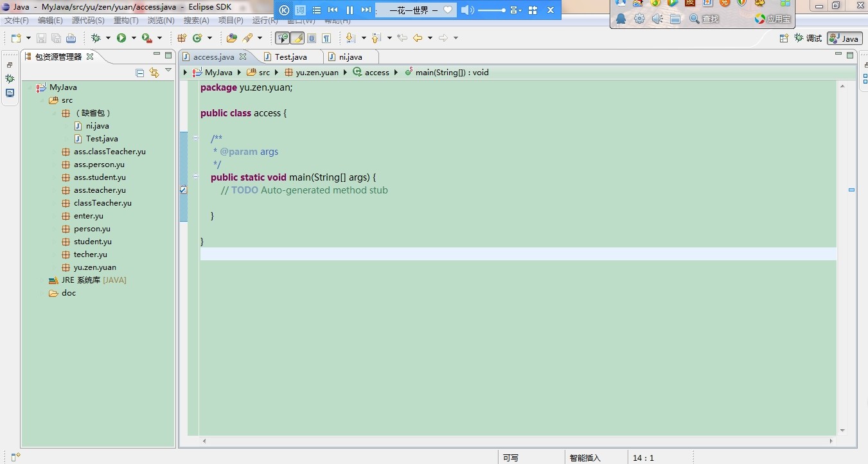Adjust the music player volume slider
The height and width of the screenshot is (464, 868).
[x=492, y=10]
